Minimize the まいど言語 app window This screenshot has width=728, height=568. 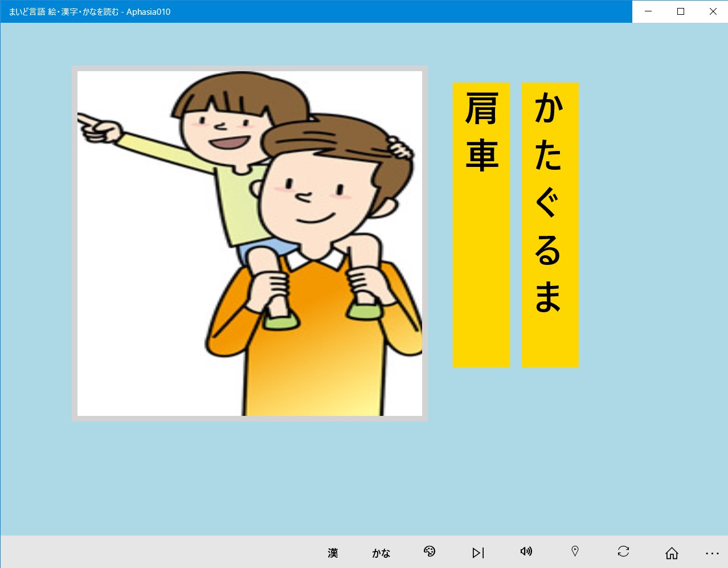[648, 11]
